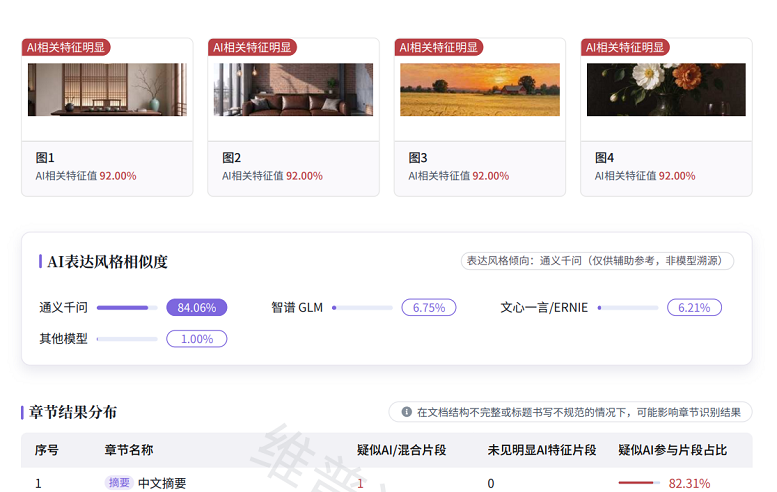Click the 疑似AI/混合片段 column header
777x492 pixels.
(x=401, y=450)
